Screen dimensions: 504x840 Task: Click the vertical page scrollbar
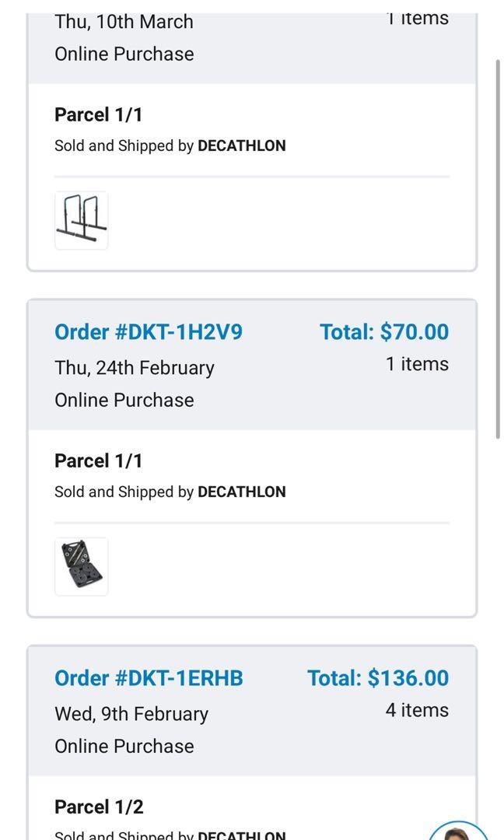(x=498, y=249)
